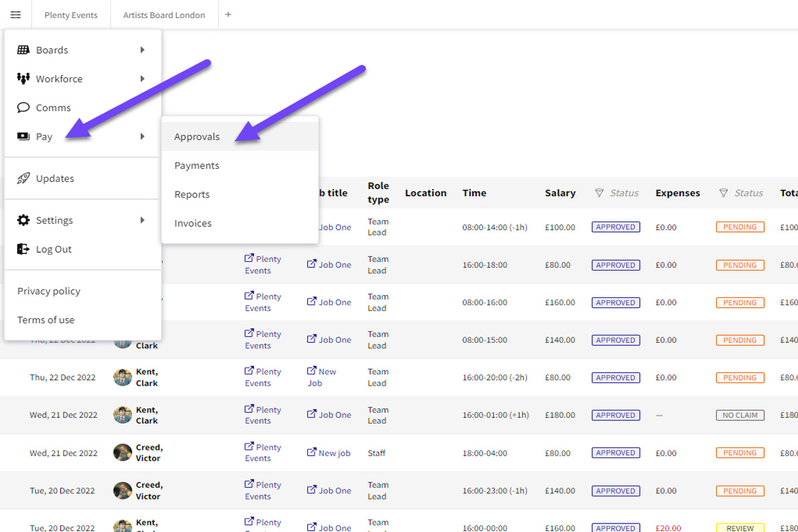Expand the Settings submenu chevron
798x532 pixels.
tap(142, 220)
